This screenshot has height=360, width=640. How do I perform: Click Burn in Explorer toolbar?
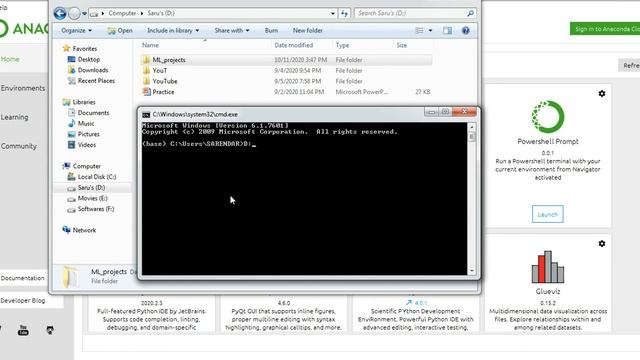[271, 31]
